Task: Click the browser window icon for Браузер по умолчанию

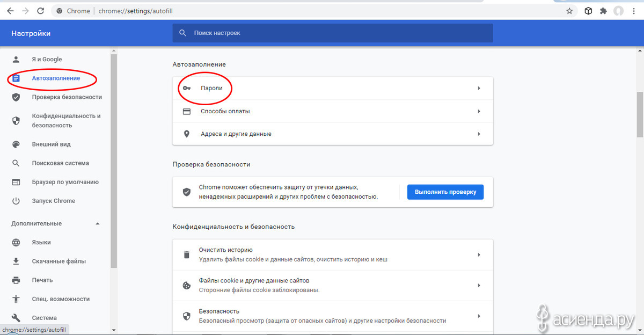Action: click(x=16, y=182)
